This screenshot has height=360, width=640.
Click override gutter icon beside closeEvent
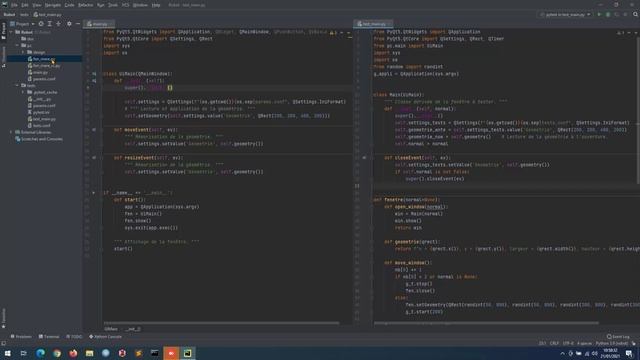click(364, 158)
